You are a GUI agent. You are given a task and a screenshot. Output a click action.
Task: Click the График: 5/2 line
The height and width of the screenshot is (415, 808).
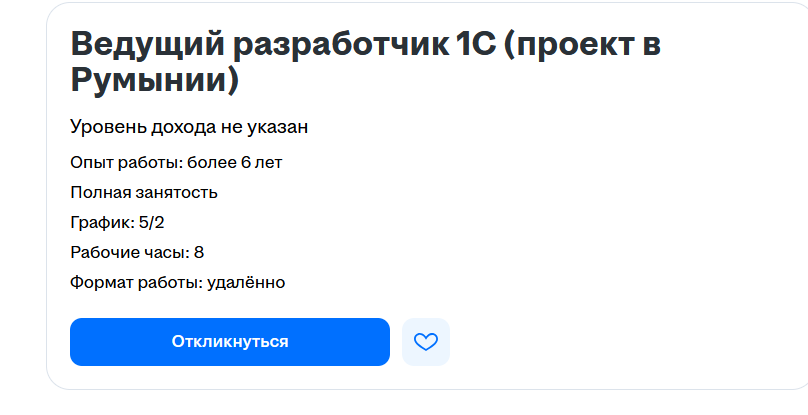click(117, 222)
